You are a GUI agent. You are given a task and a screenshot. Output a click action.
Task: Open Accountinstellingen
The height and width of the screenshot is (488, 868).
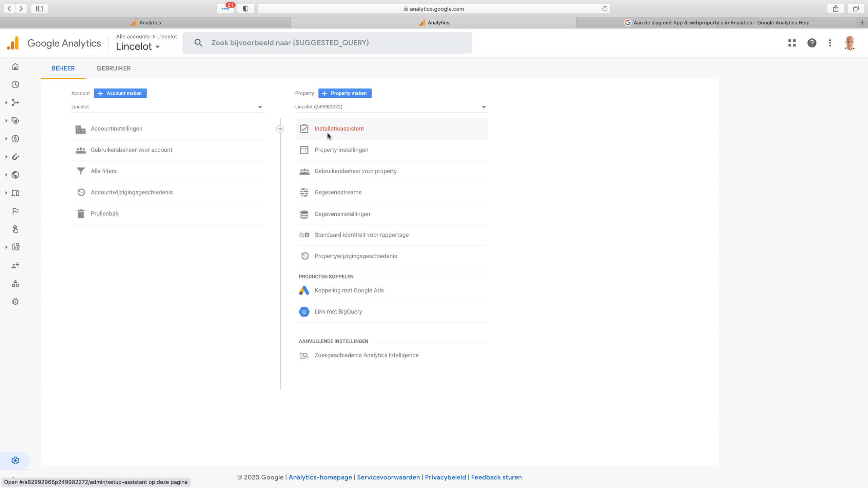pos(168,129)
